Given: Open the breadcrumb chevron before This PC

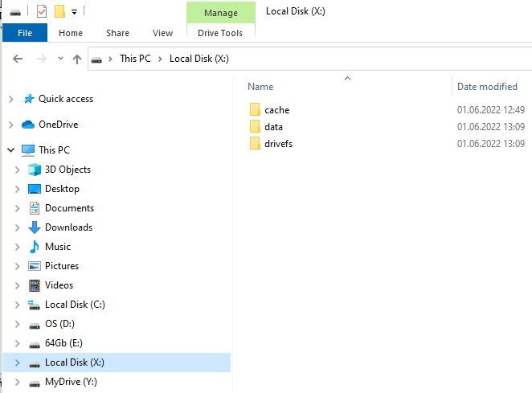Looking at the screenshot, I should (x=110, y=59).
